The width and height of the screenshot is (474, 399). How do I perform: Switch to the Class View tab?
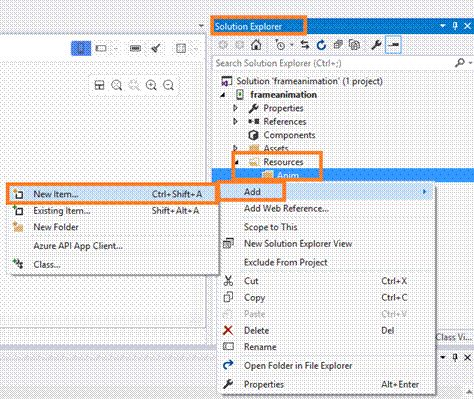454,337
